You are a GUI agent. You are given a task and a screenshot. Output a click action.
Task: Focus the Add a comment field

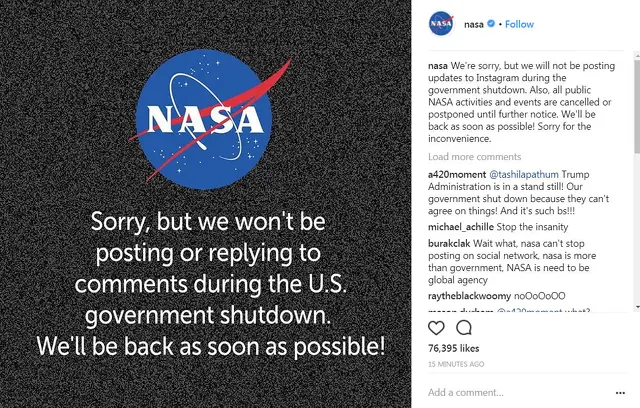pyautogui.click(x=520, y=392)
